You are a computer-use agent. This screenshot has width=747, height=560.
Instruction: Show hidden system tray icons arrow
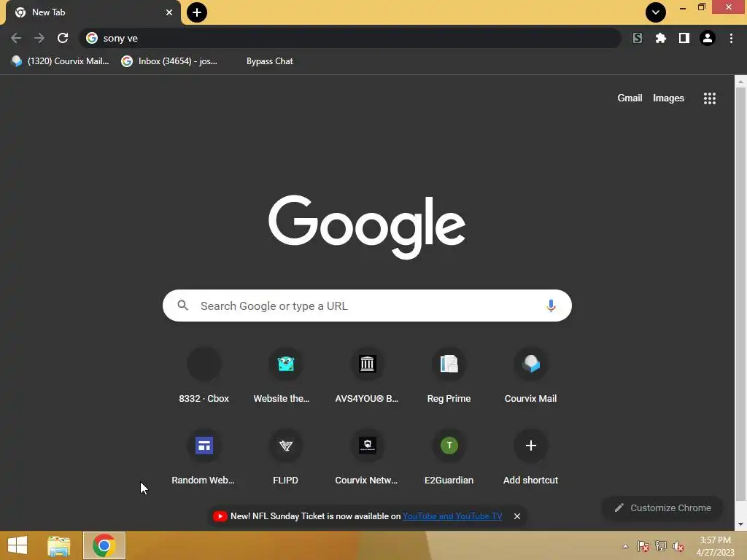click(x=625, y=546)
